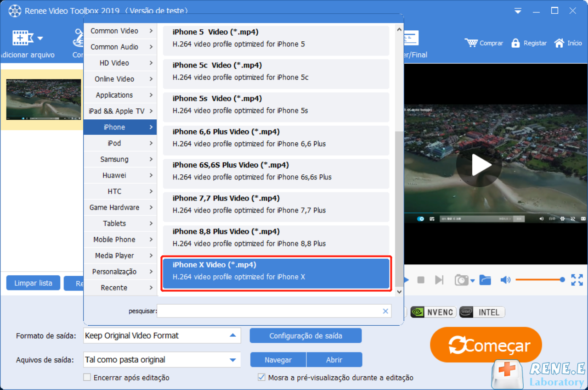Image resolution: width=588 pixels, height=390 pixels.
Task: Click the Começar button
Action: tap(486, 345)
